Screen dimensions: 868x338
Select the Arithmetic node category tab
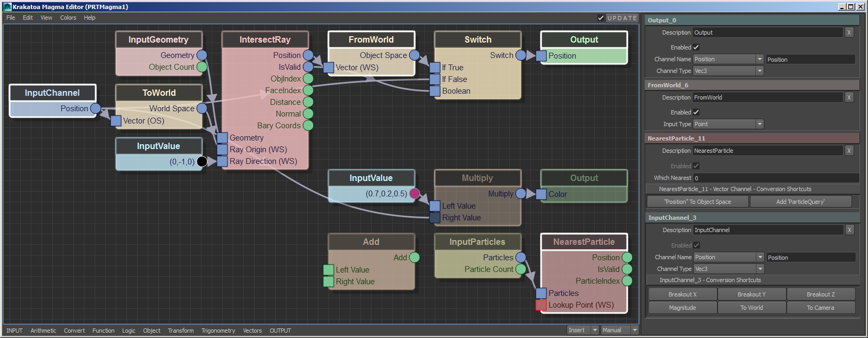pos(43,331)
